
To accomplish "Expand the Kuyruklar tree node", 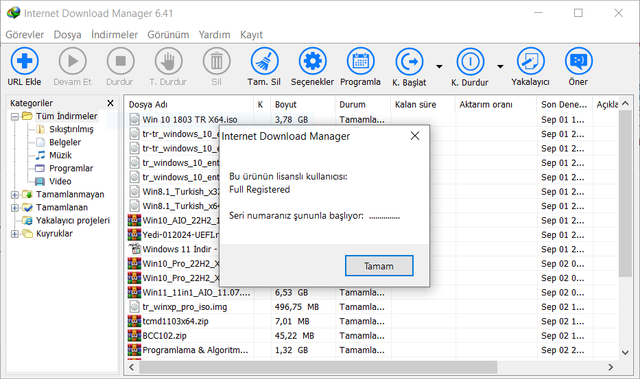I will click(x=15, y=234).
